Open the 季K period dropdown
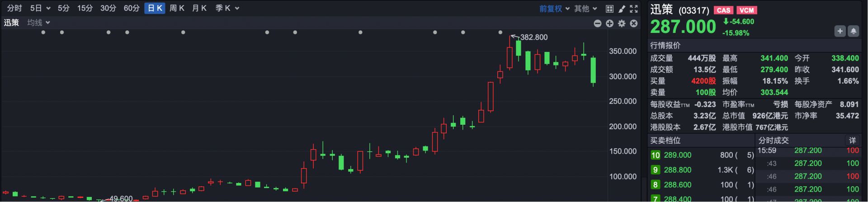This screenshot has height=202, width=868. pyautogui.click(x=227, y=8)
